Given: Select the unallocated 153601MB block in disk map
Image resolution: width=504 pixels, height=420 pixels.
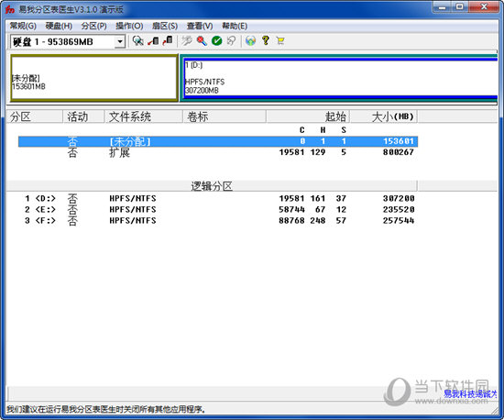Looking at the screenshot, I should (x=93, y=78).
